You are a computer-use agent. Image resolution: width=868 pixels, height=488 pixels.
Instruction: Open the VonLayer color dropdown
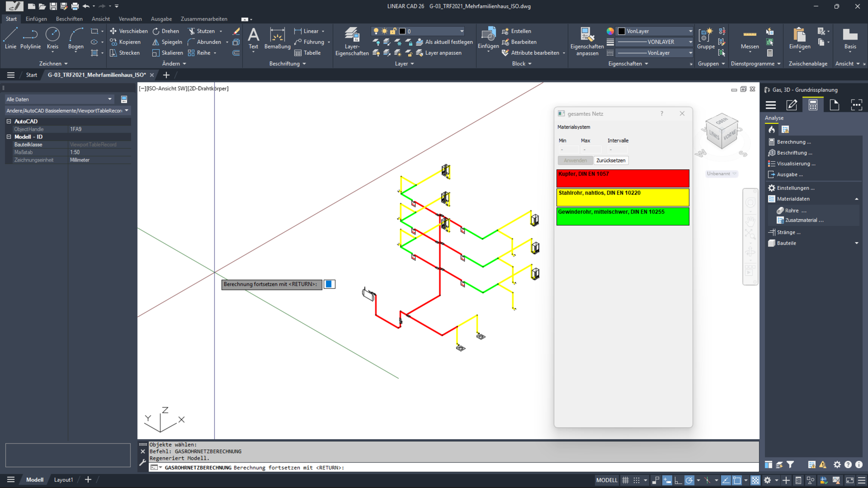pos(655,31)
